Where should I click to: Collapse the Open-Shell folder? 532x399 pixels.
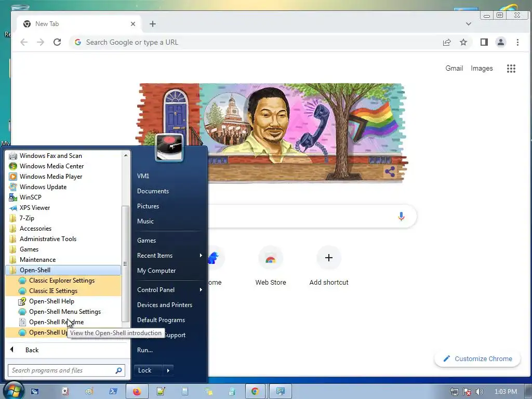tap(63, 270)
